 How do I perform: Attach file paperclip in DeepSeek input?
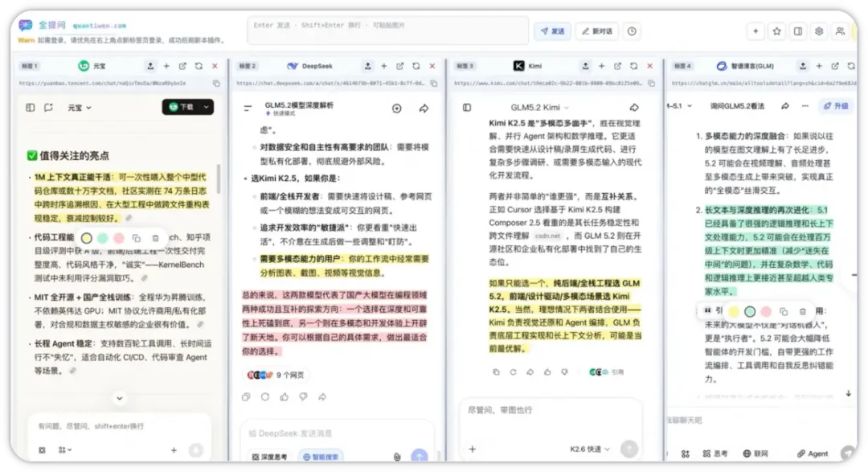[x=397, y=457]
